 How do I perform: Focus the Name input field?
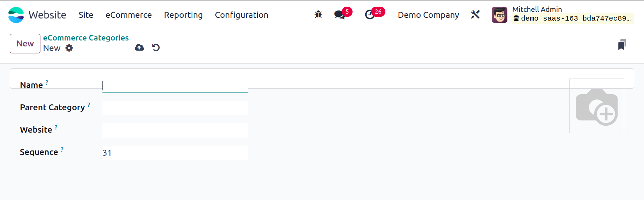(x=175, y=86)
